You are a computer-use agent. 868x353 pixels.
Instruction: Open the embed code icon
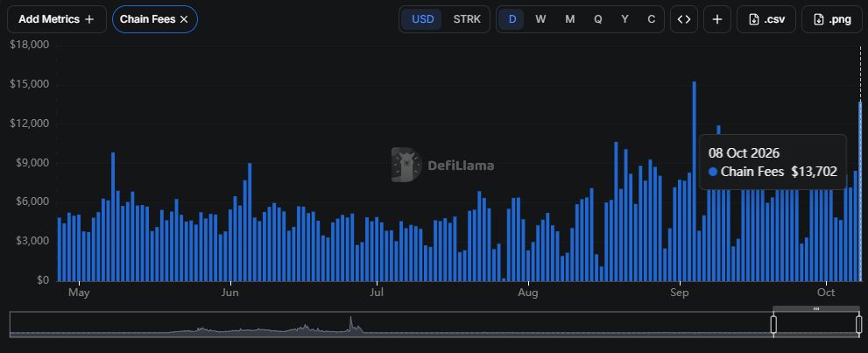pos(684,19)
